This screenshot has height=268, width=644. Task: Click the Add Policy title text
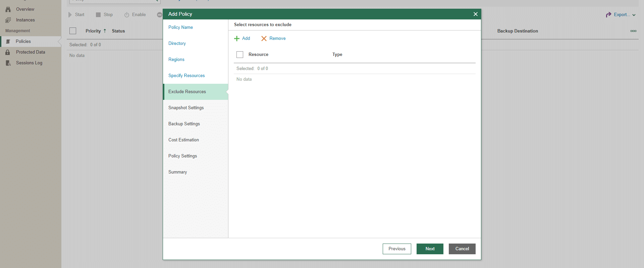(x=180, y=14)
